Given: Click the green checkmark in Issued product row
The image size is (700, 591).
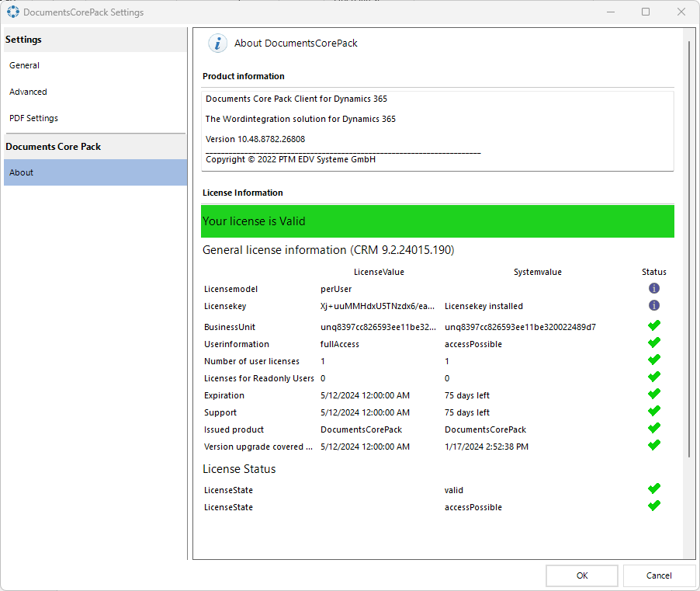Looking at the screenshot, I should tap(653, 429).
